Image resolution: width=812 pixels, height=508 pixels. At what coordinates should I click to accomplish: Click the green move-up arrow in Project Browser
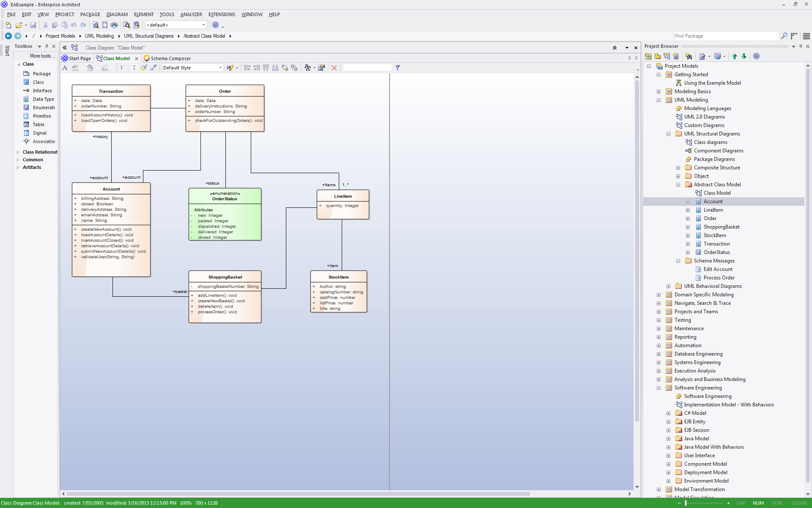tap(734, 56)
